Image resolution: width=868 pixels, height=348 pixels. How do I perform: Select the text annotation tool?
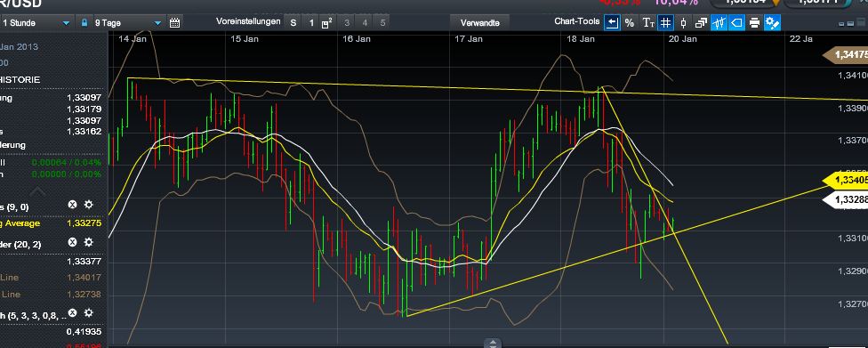(647, 23)
